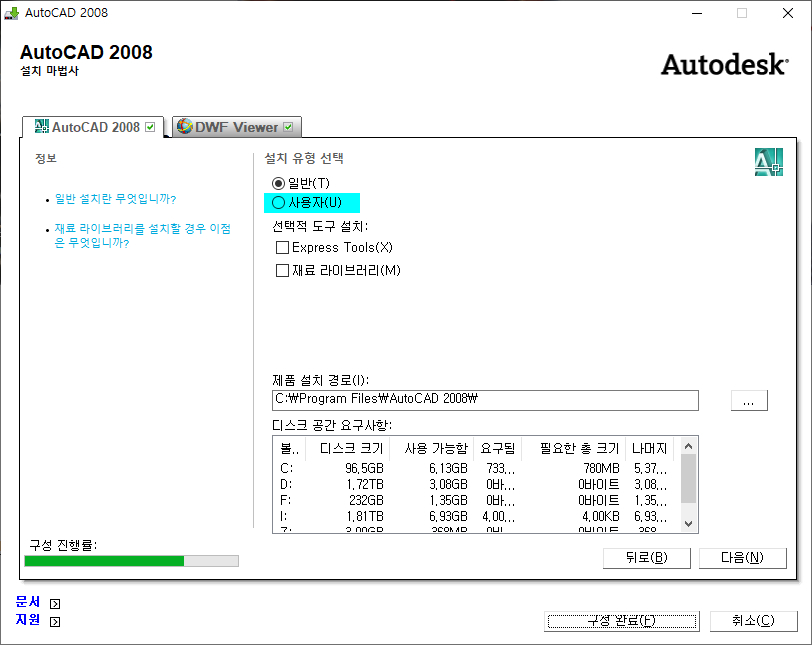This screenshot has height=645, width=812.
Task: Click the 구성 완료(F) button
Action: click(x=622, y=621)
